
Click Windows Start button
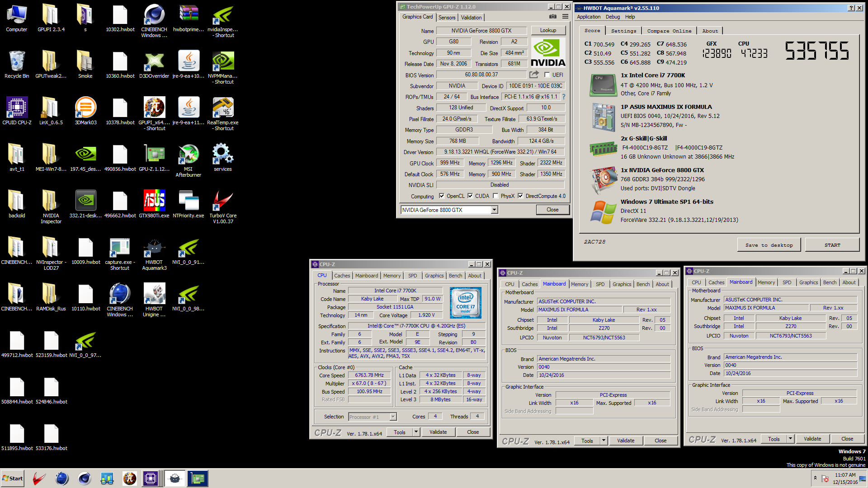pos(13,479)
